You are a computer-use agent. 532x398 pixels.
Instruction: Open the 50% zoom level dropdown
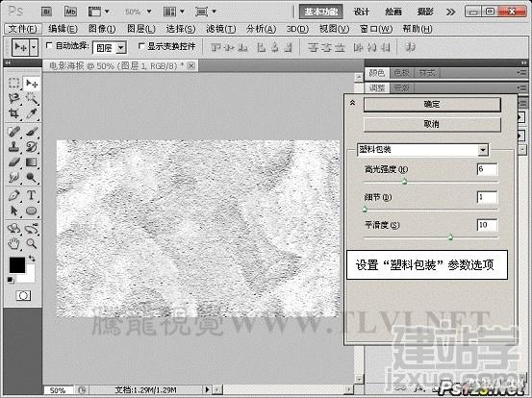point(139,12)
